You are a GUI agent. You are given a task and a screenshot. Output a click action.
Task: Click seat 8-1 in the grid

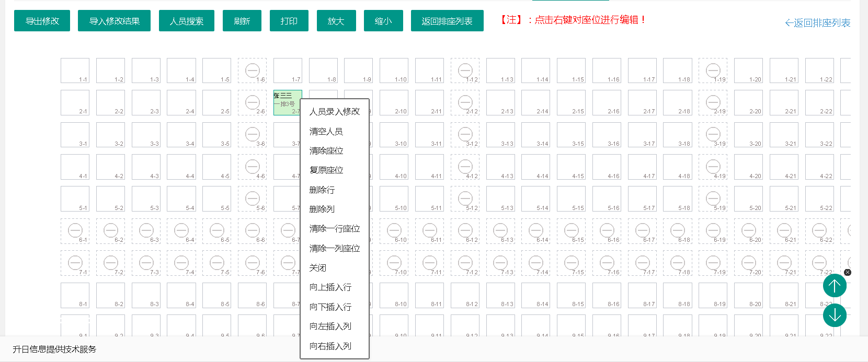coord(75,295)
